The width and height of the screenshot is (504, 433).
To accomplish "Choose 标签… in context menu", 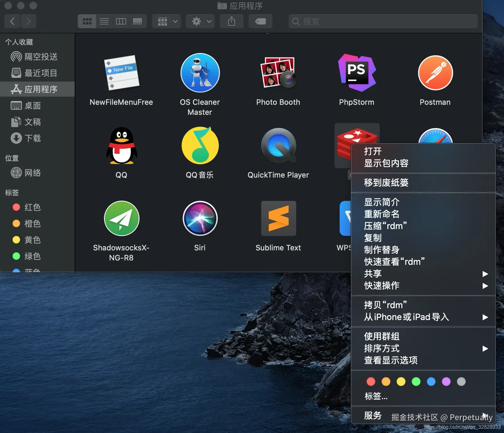I will click(423, 396).
